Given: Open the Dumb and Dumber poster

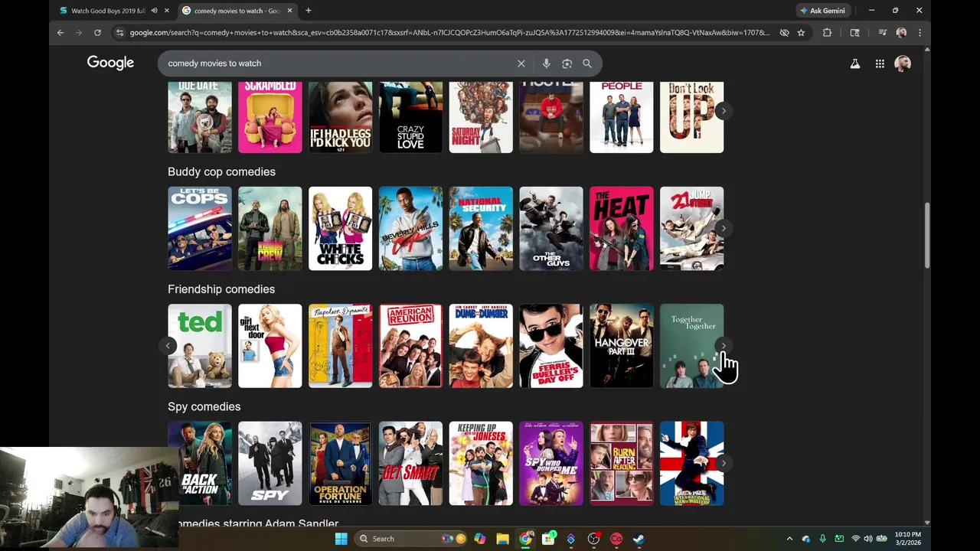Looking at the screenshot, I should coord(481,346).
